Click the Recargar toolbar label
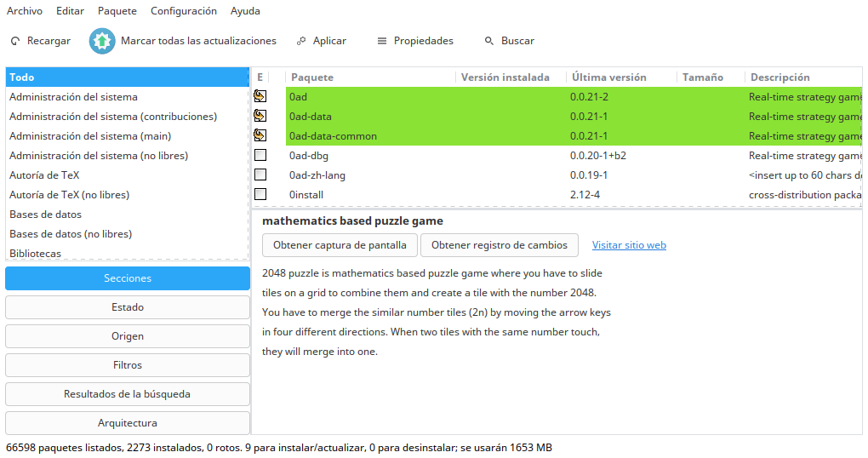 coord(49,41)
